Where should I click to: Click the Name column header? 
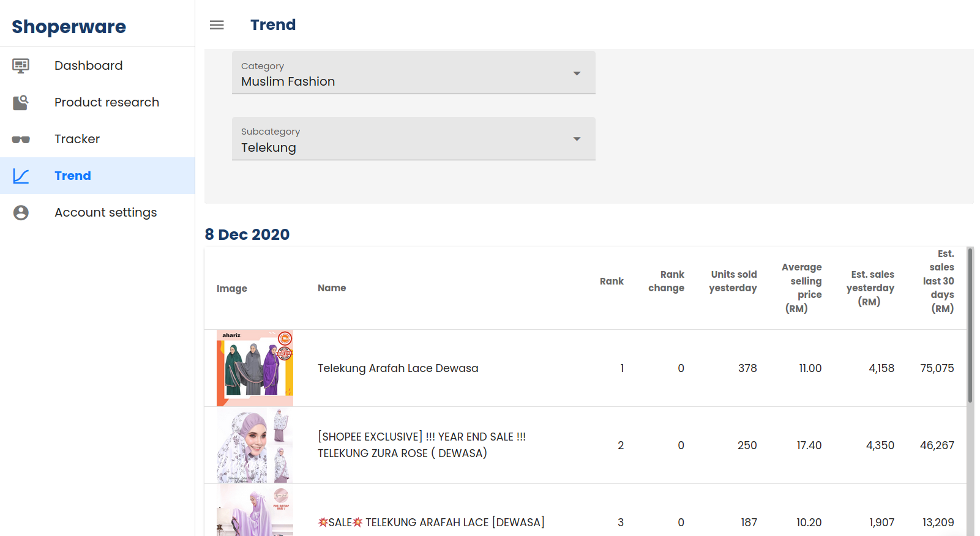[332, 288]
